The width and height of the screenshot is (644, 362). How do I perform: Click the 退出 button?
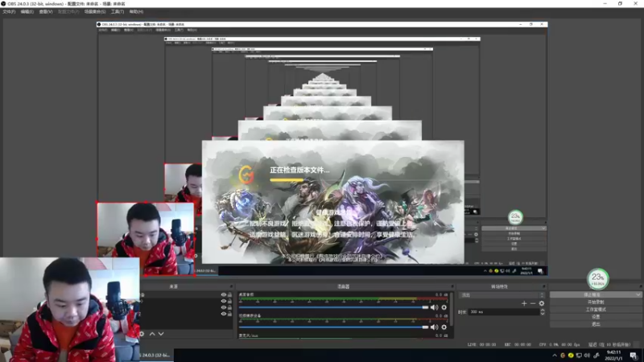click(596, 324)
